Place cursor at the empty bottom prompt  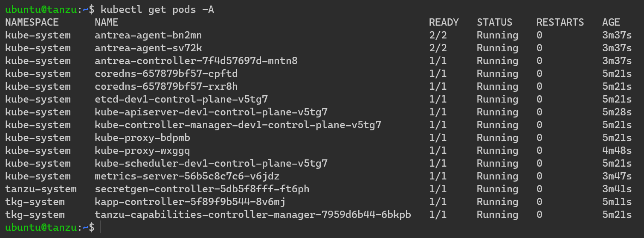[101, 227]
